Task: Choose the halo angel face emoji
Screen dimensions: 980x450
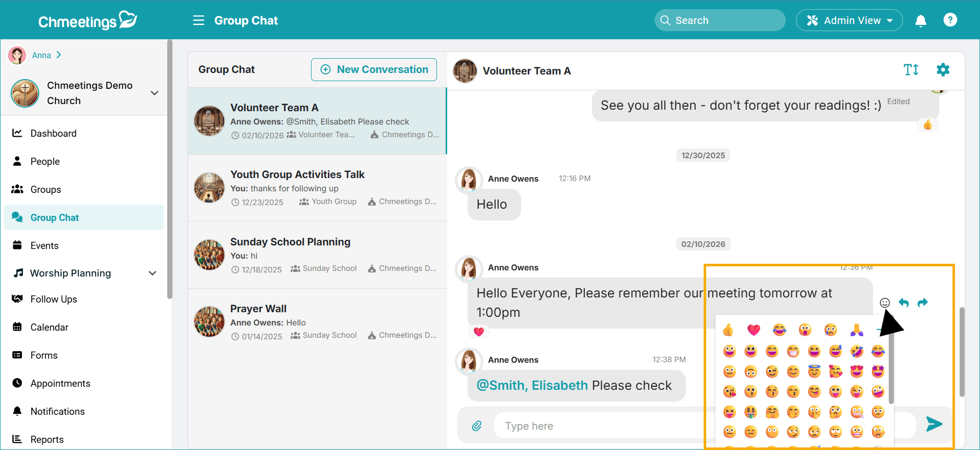Action: tap(814, 371)
